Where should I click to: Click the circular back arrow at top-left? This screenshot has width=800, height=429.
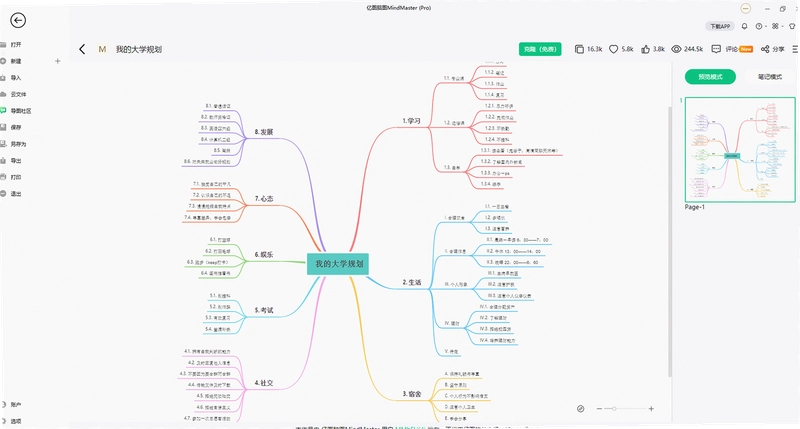pos(18,20)
